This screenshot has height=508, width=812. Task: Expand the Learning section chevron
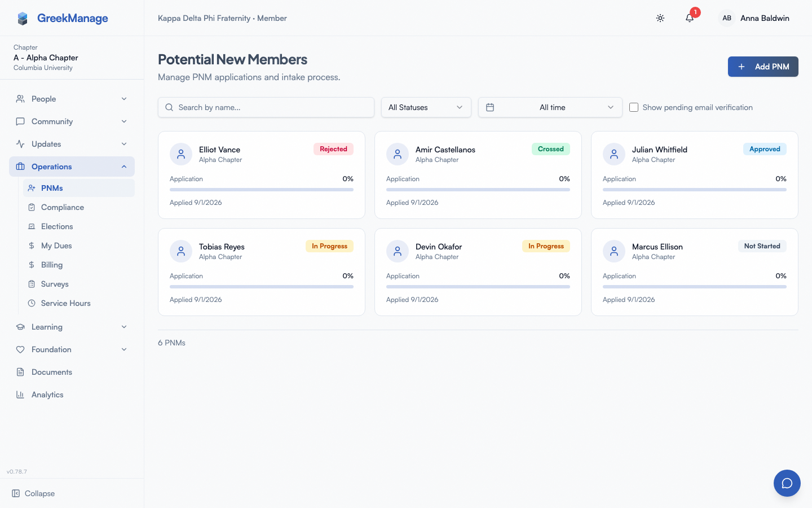pos(124,327)
